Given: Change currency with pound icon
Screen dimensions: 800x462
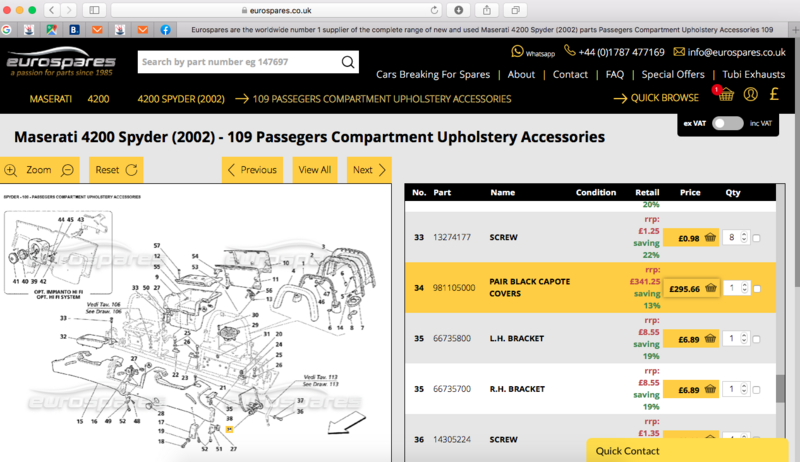Looking at the screenshot, I should [x=774, y=94].
